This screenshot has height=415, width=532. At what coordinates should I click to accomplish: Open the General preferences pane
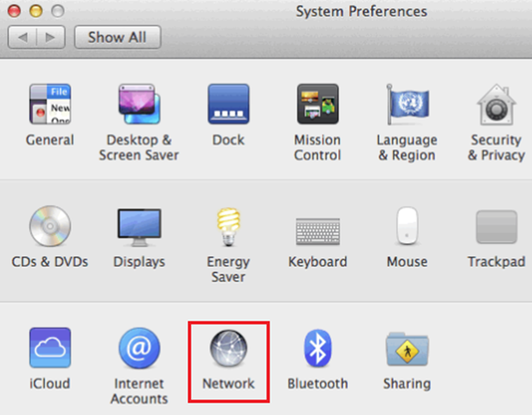click(50, 105)
